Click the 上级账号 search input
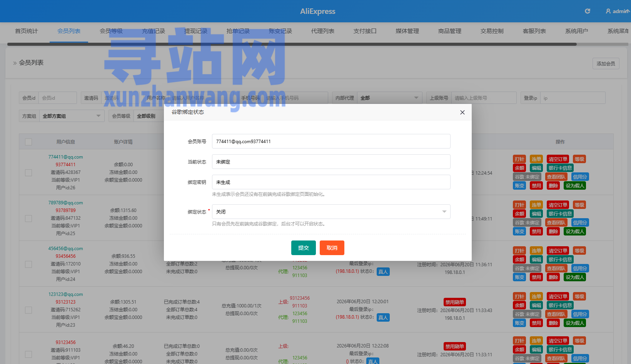This screenshot has width=631, height=364. 484,98
